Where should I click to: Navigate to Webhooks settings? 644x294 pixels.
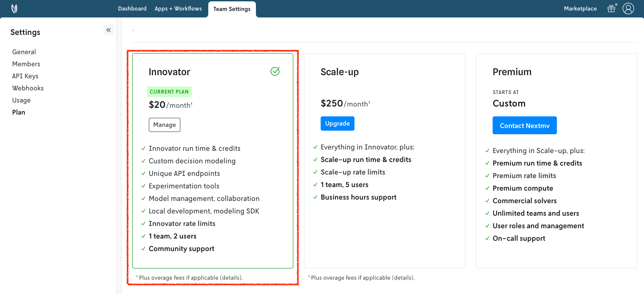click(28, 88)
